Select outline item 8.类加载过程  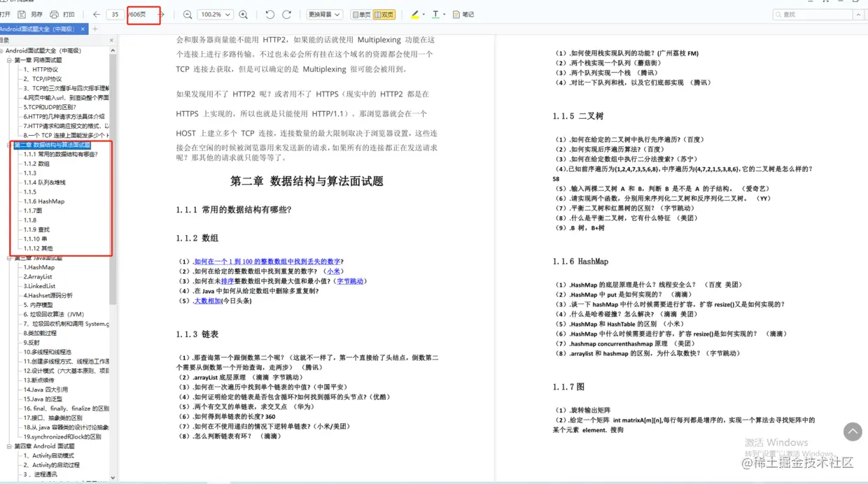(40, 333)
